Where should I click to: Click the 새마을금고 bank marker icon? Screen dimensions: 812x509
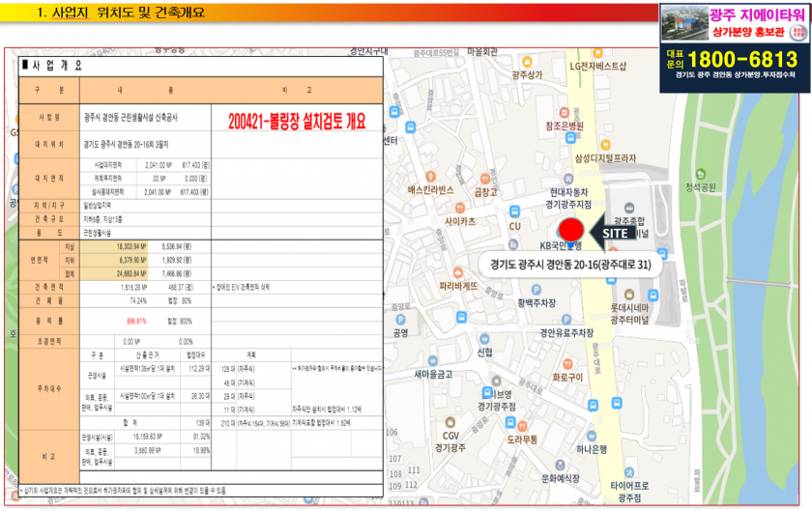pyautogui.click(x=432, y=361)
